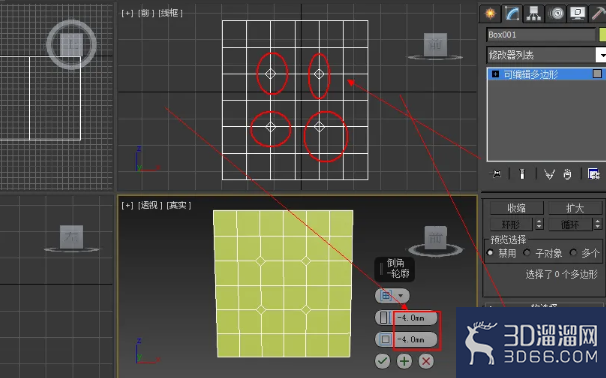The height and width of the screenshot is (378, 606).
Task: Click the front viewport ViewCube
Action: [x=435, y=46]
